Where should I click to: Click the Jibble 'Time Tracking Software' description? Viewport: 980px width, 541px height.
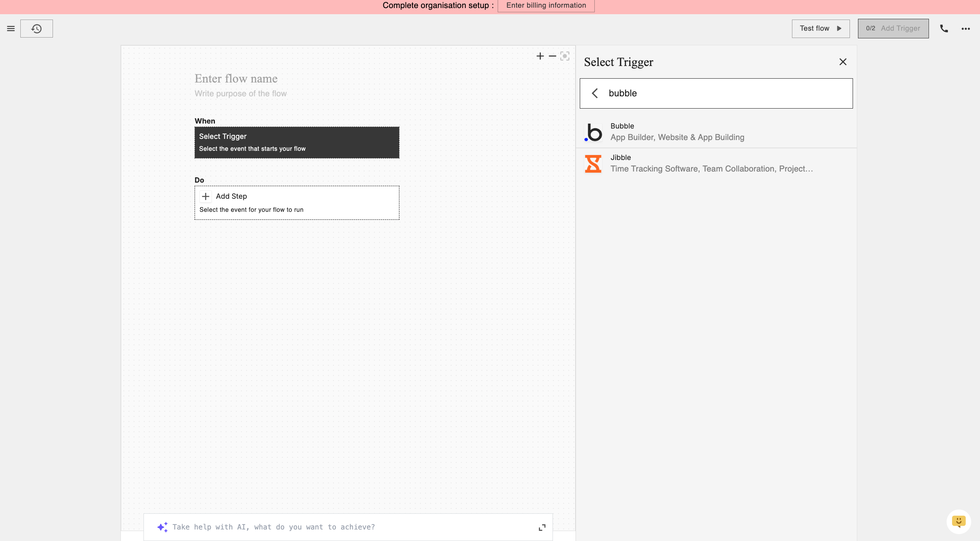point(712,169)
